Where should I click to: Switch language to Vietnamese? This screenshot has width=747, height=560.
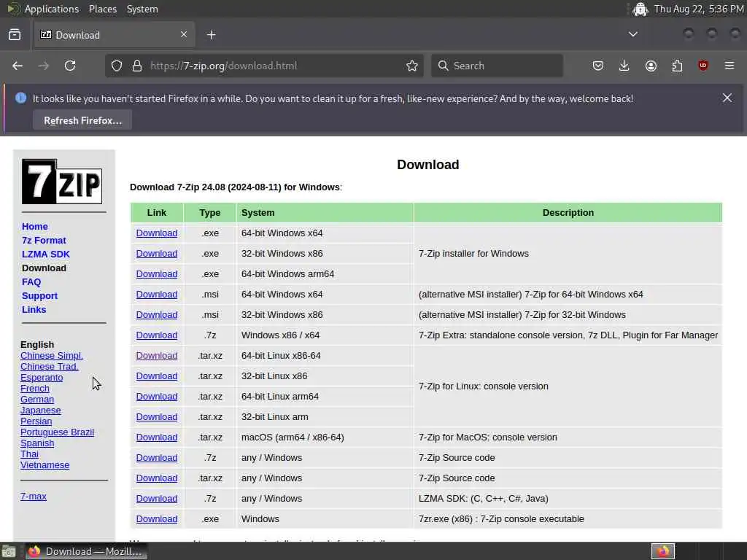(x=44, y=465)
